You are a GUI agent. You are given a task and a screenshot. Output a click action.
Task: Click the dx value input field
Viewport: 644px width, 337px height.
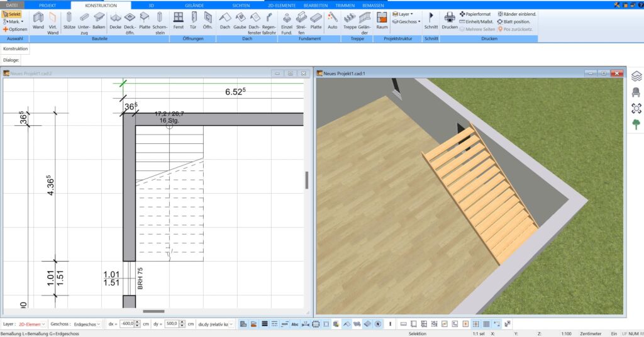click(127, 324)
